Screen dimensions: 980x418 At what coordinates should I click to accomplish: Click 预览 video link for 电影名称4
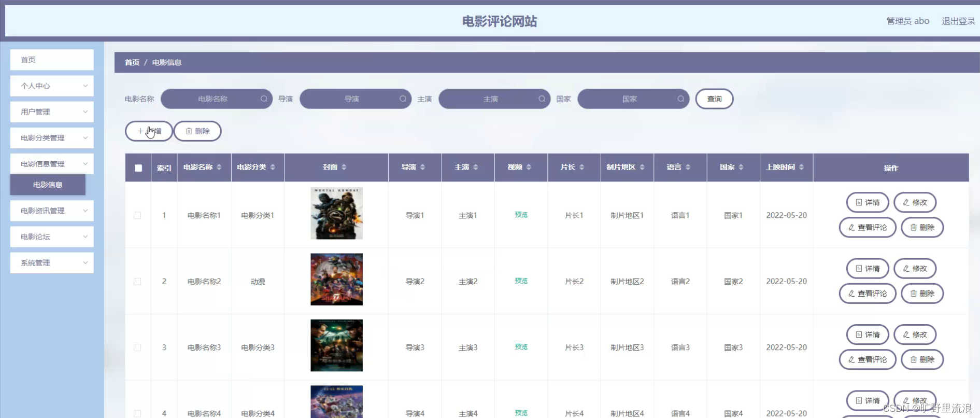(521, 413)
